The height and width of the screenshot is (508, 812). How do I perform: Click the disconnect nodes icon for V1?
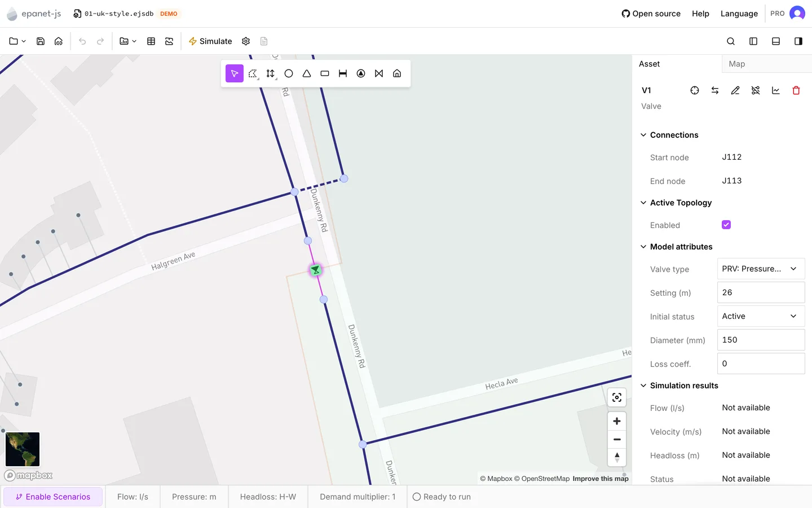pos(756,90)
